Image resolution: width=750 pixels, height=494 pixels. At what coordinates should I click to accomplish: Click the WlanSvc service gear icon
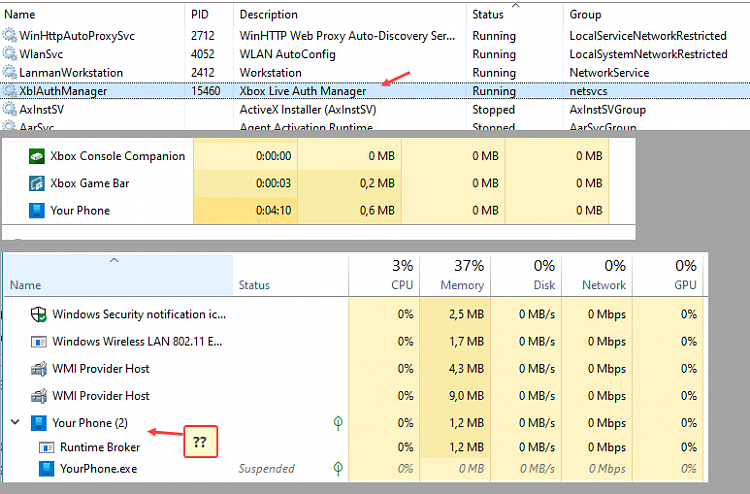coord(9,54)
